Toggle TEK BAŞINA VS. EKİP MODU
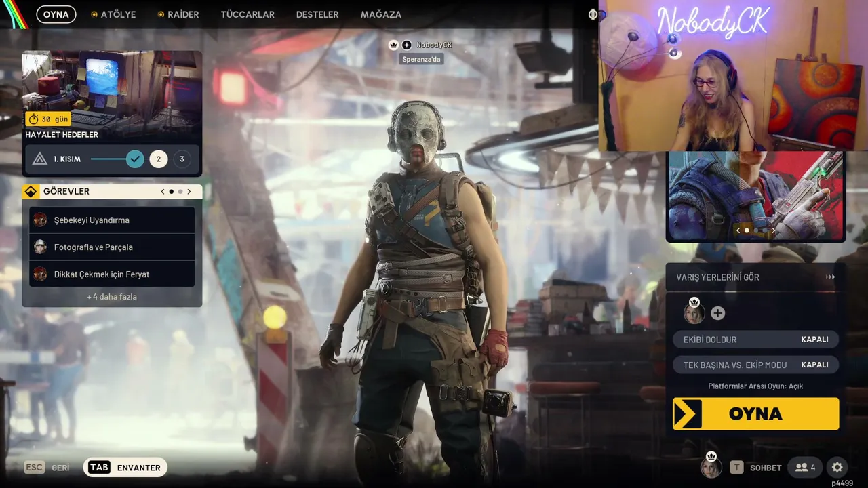The height and width of the screenshot is (488, 868). [x=755, y=365]
